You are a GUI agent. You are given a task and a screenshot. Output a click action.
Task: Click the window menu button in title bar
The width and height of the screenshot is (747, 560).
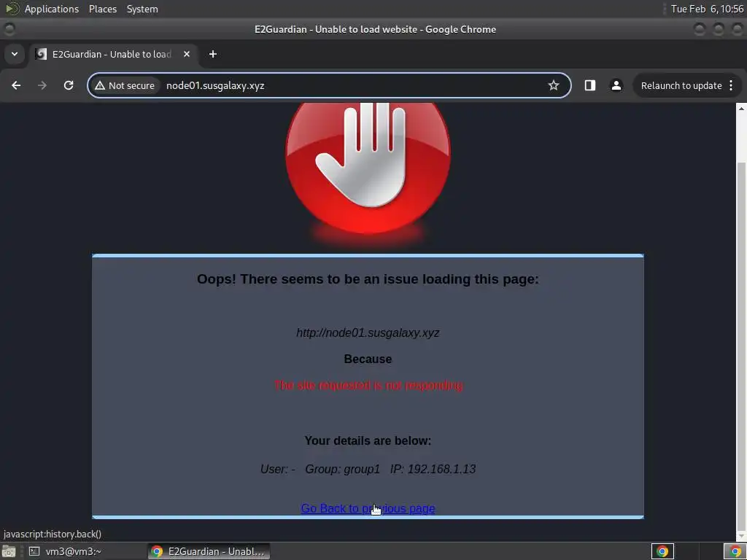9,29
